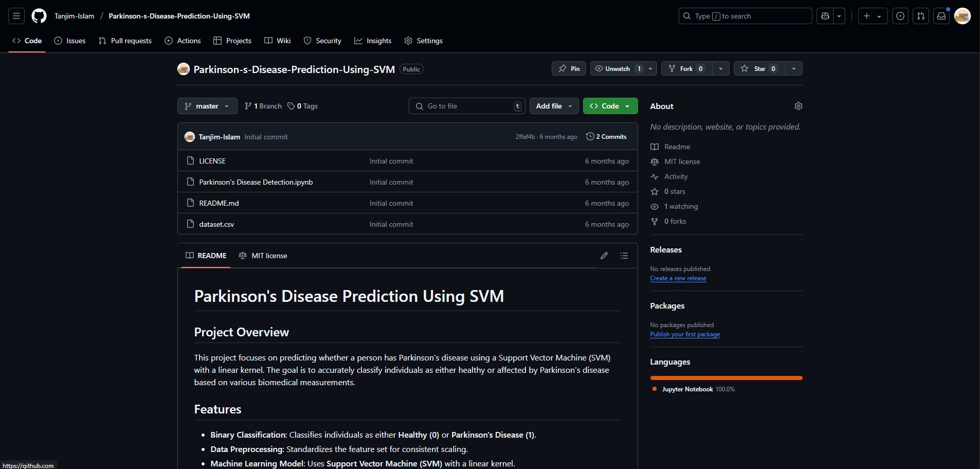980x469 pixels.
Task: Switch to the Insights tab
Action: point(373,41)
